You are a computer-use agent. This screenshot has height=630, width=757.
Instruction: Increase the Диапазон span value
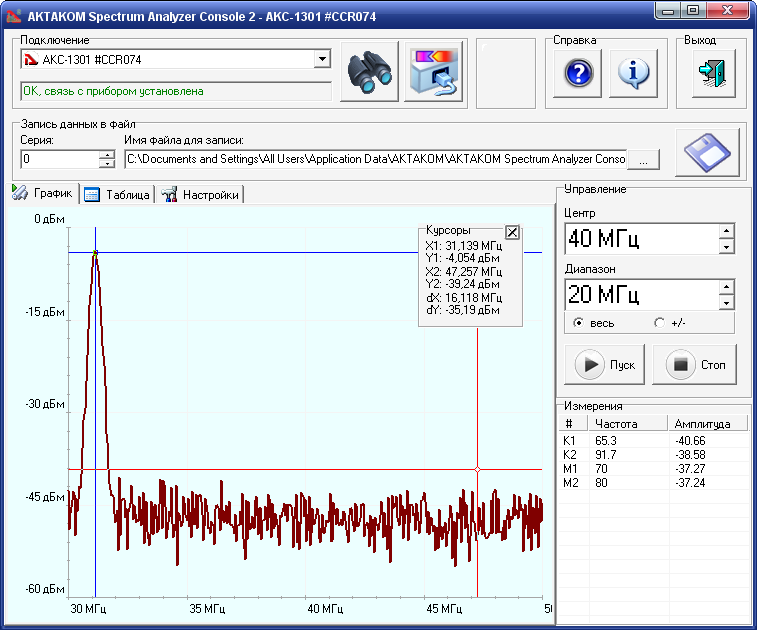tap(726, 287)
